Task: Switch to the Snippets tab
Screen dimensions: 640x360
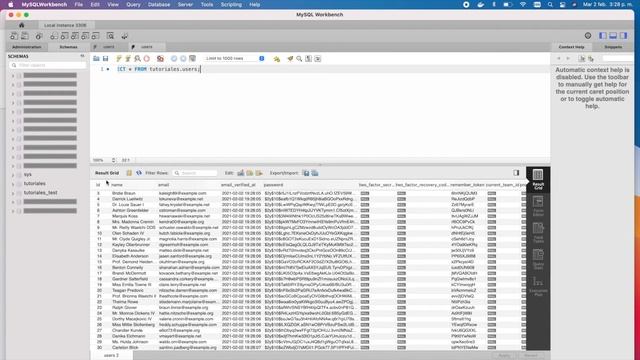Action: pos(613,47)
